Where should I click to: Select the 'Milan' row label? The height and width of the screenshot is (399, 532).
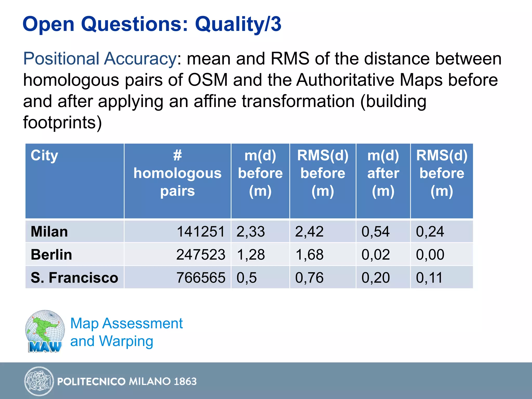tap(49, 231)
